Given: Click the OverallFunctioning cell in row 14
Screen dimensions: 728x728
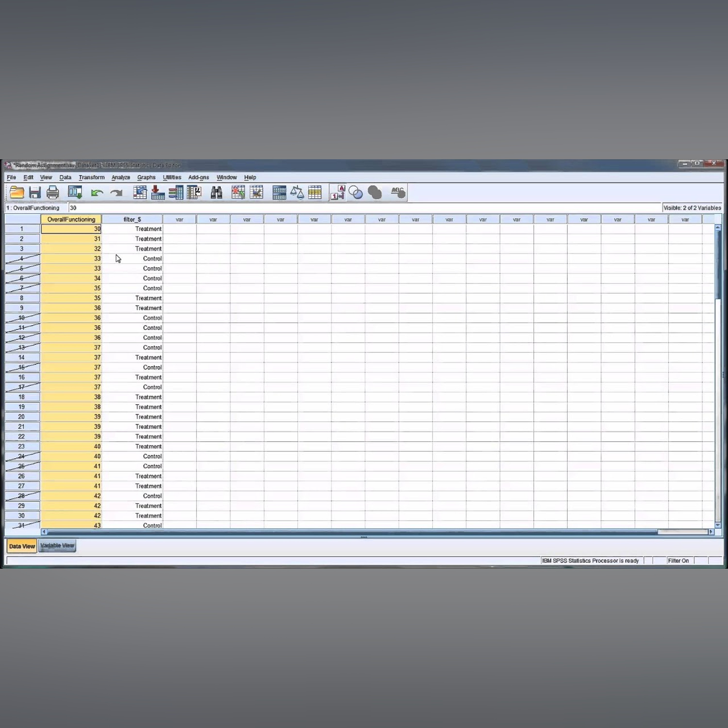Looking at the screenshot, I should (x=71, y=357).
